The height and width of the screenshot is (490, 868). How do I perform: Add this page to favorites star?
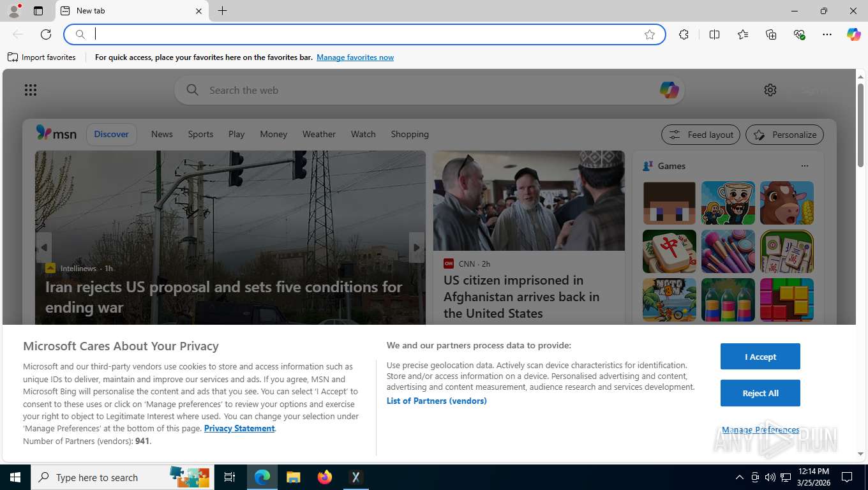pos(650,34)
